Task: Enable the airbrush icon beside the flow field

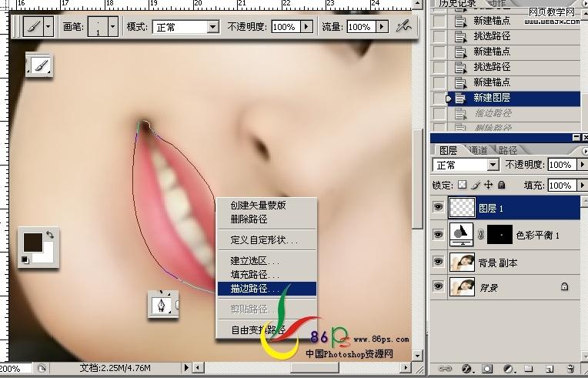Action: (x=403, y=26)
